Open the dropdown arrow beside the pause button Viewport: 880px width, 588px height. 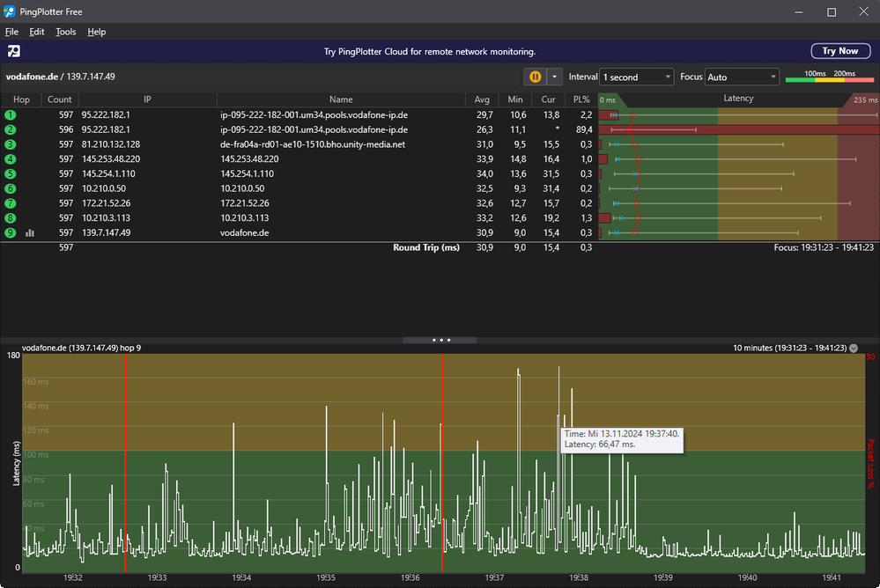[554, 77]
